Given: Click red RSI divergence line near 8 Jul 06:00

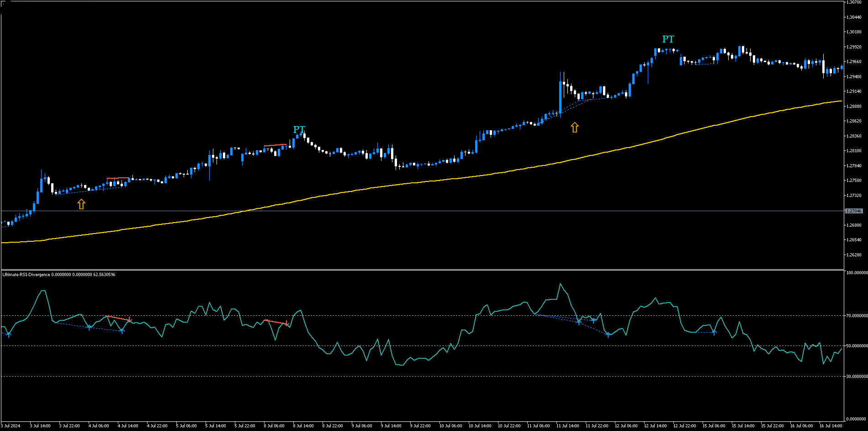Looking at the screenshot, I should [x=275, y=322].
